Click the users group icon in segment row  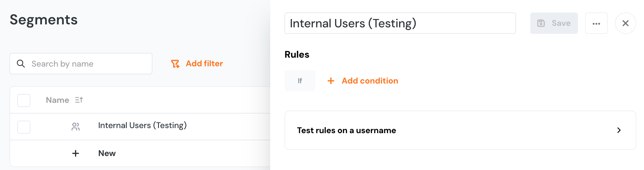point(76,127)
